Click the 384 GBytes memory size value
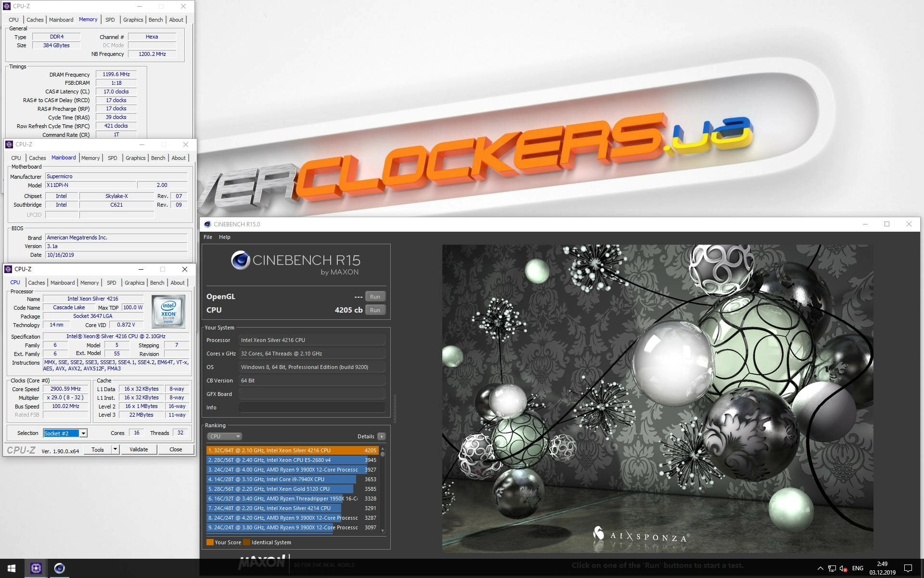This screenshot has height=578, width=924. coord(56,45)
